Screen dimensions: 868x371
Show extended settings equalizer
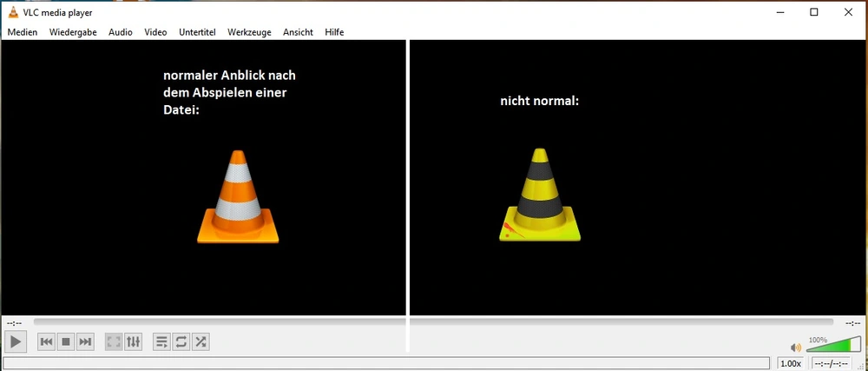134,341
